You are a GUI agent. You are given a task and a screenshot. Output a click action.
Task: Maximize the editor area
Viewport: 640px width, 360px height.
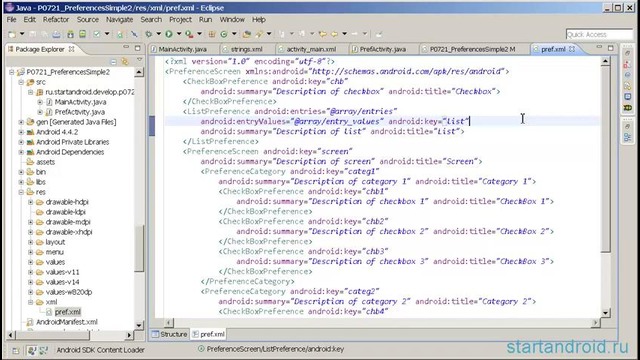click(611, 48)
